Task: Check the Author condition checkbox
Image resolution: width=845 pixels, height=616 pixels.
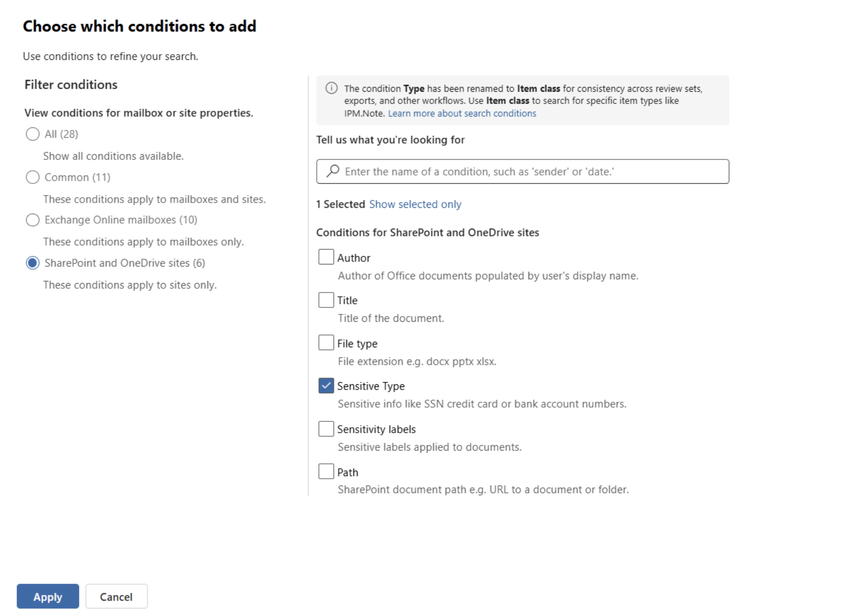Action: tap(326, 257)
